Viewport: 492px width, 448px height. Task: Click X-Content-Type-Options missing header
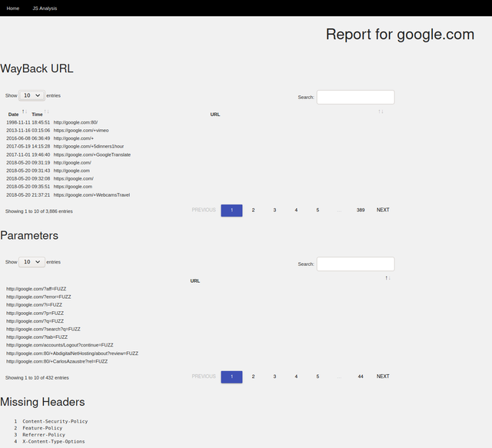(53, 441)
